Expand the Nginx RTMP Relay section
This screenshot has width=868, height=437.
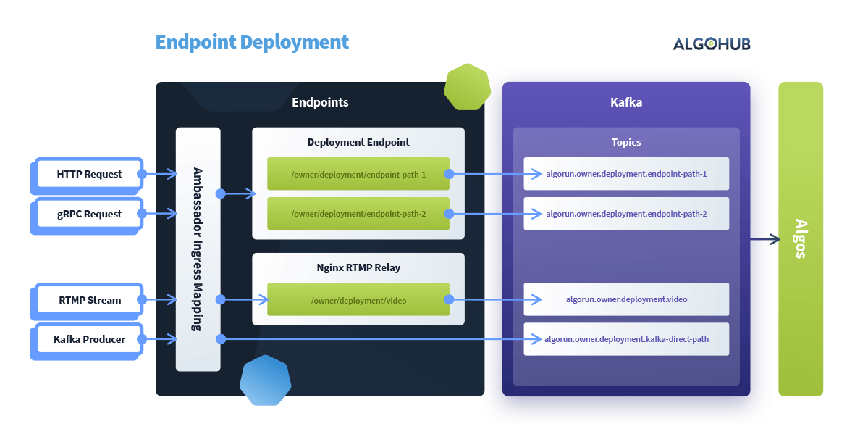point(358,267)
